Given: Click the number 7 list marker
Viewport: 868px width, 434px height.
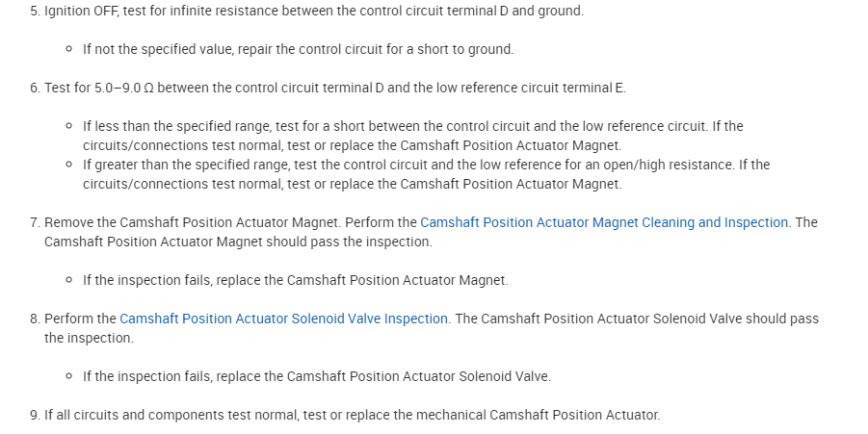Looking at the screenshot, I should tap(34, 222).
